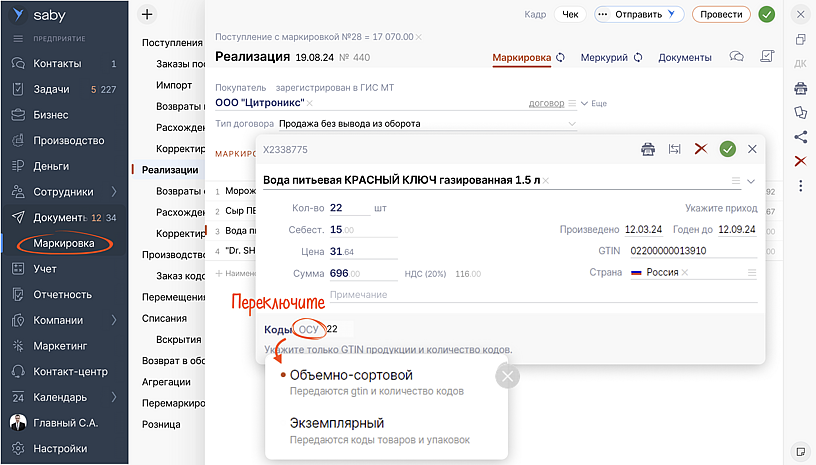This screenshot has width=816, height=465.
Task: Switch to the Документы tab
Action: [x=685, y=58]
